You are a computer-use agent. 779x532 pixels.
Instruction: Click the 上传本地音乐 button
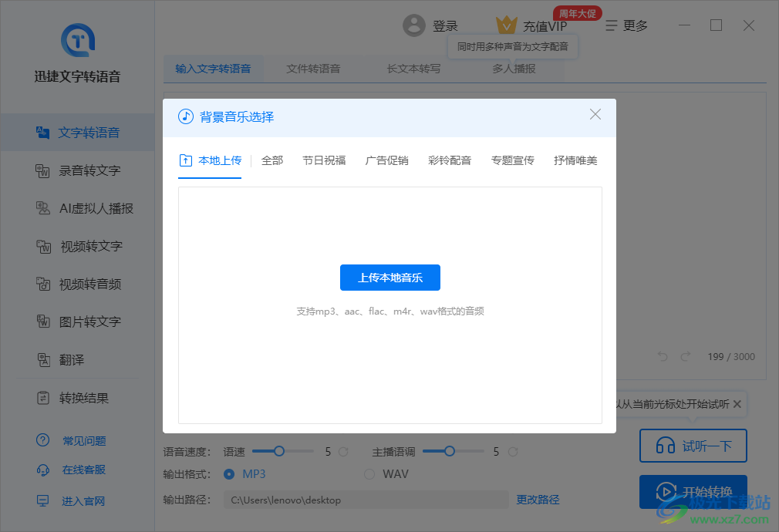pos(389,278)
